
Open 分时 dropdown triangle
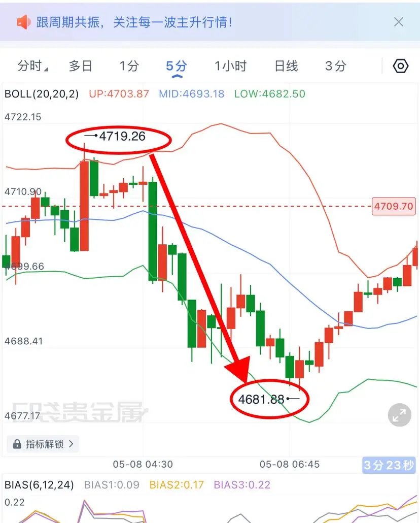tap(46, 69)
